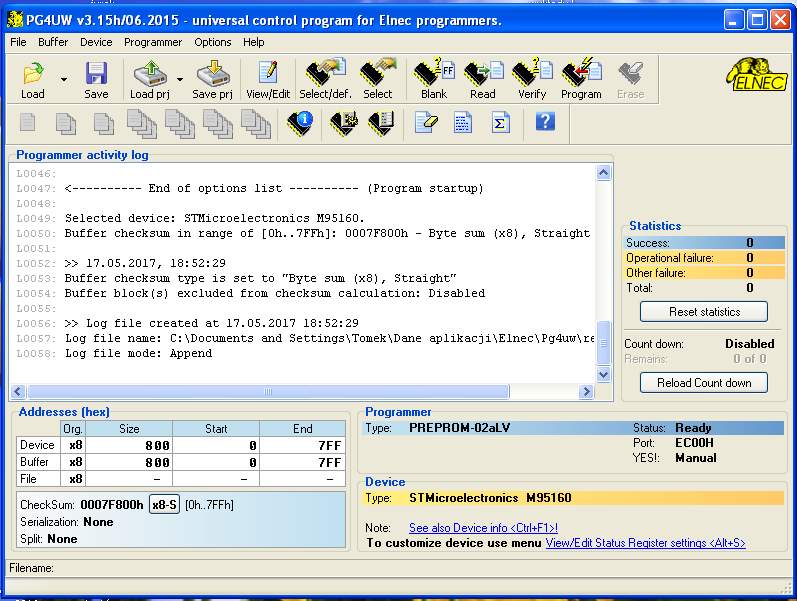Click the vertical log scrollbar thumb

pos(603,343)
